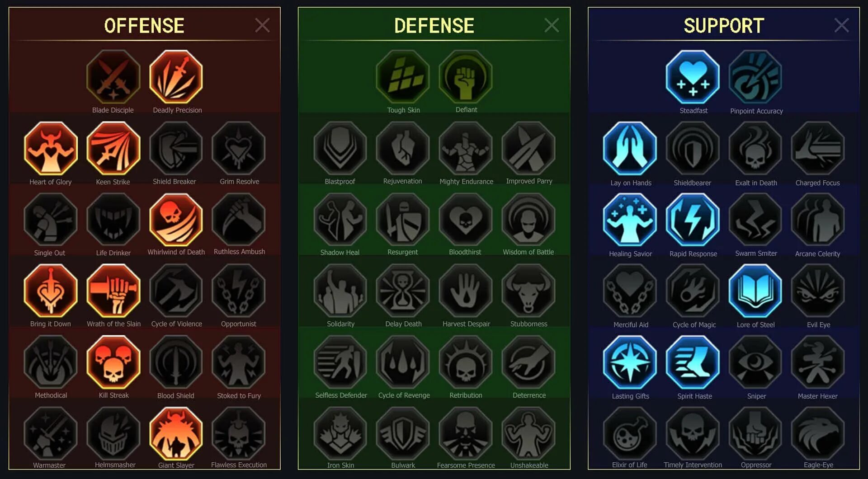
Task: Pick the Stubborness bull mastery
Action: 528,291
